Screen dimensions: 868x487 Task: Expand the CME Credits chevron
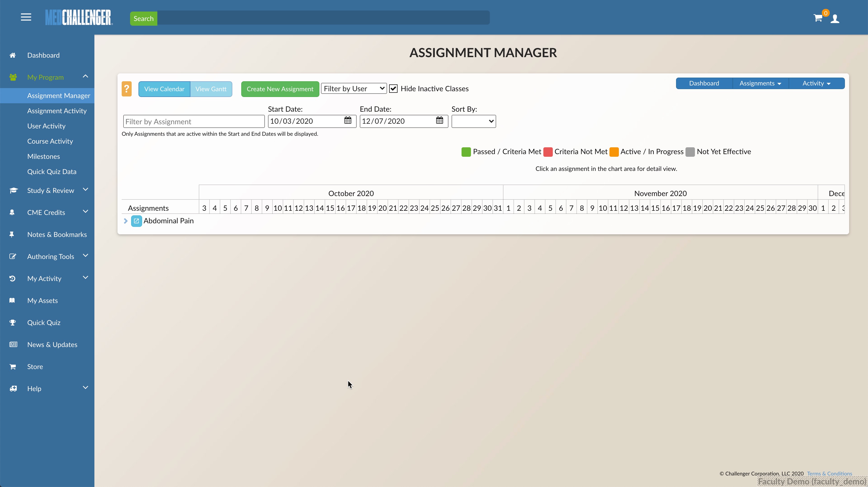click(x=85, y=212)
